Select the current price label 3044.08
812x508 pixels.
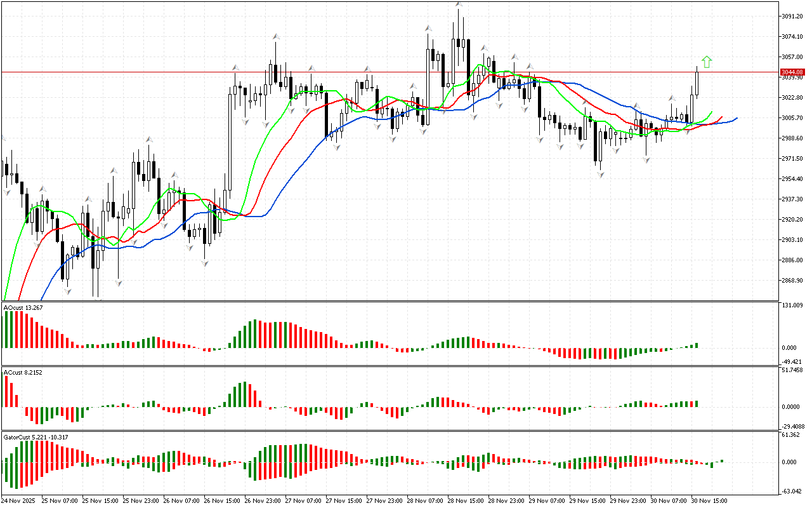792,72
